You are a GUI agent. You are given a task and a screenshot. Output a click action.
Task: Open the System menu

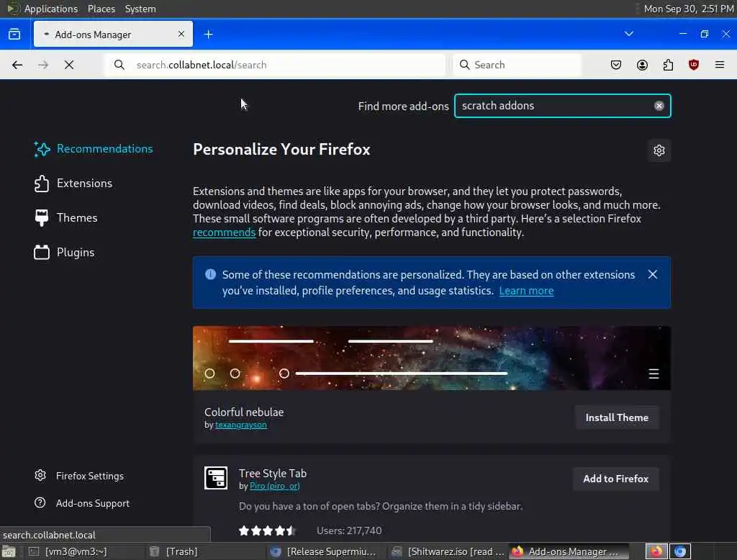(140, 9)
